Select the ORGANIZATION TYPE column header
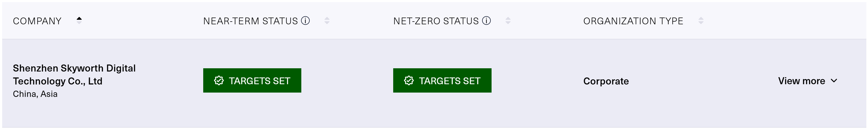This screenshot has height=129, width=868. click(x=633, y=21)
